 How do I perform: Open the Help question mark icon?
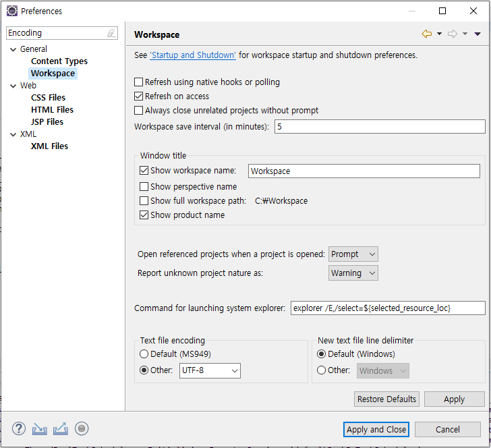(x=19, y=428)
